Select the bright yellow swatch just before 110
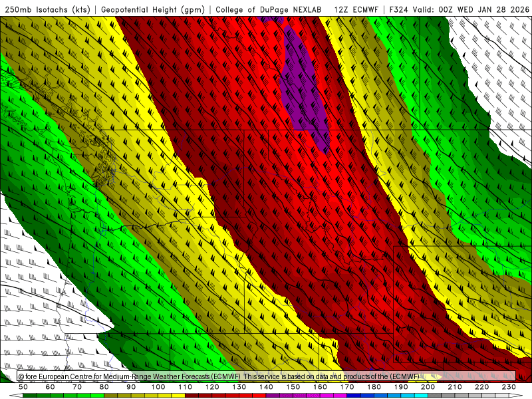Image resolution: width=532 pixels, height=399 pixels. click(178, 396)
